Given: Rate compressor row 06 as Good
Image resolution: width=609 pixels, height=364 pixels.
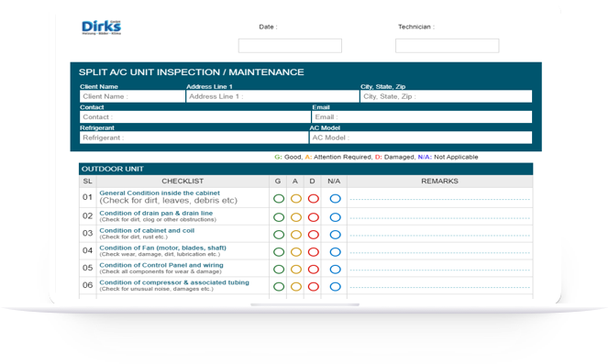Looking at the screenshot, I should tap(279, 287).
